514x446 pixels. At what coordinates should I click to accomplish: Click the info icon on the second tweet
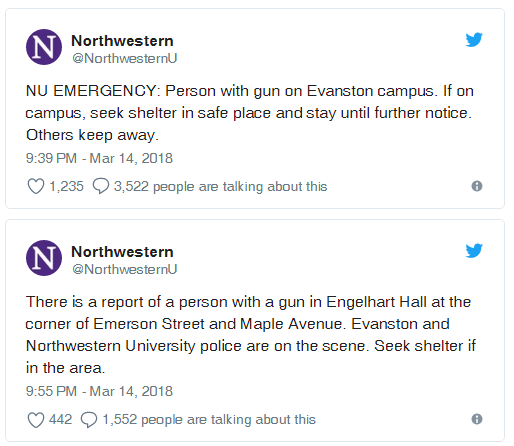pyautogui.click(x=477, y=419)
